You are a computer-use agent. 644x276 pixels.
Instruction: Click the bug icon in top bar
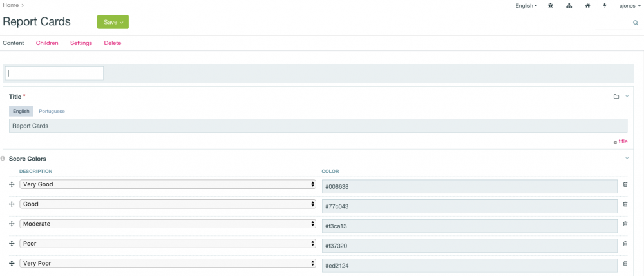point(550,6)
